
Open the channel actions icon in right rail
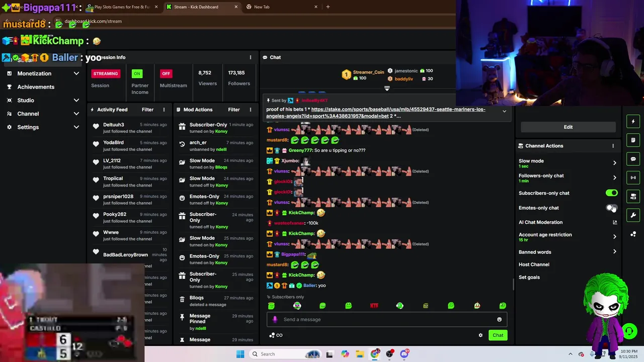point(633,196)
